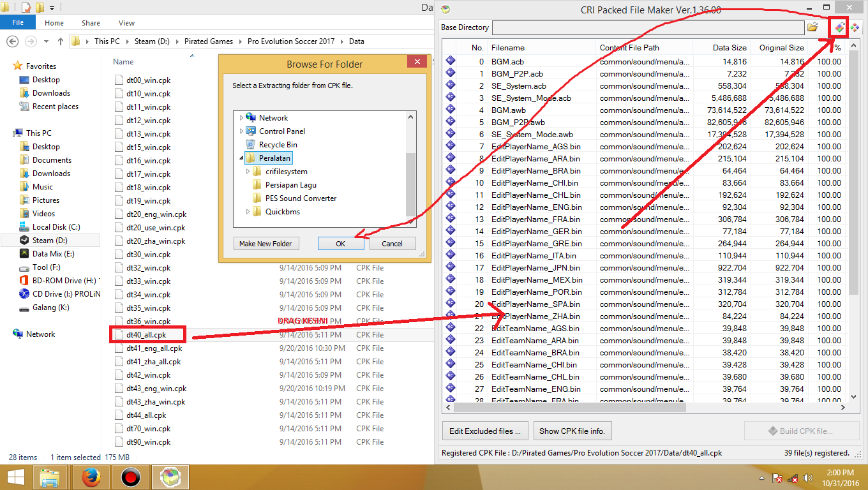
Task: Sort files by the Name column header
Action: tap(123, 62)
